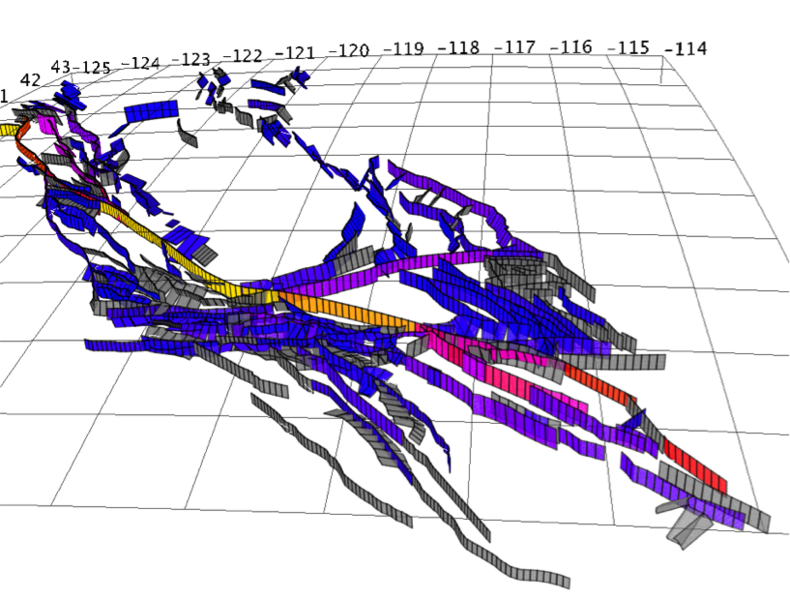This screenshot has height=600, width=790.
Task: Click the -119 longitude axis label
Action: pos(404,49)
